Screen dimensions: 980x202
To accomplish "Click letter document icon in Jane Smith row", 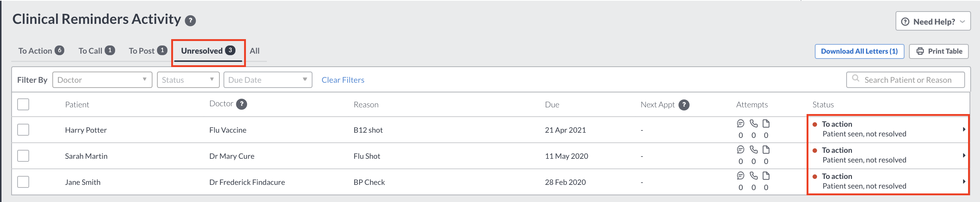I will (766, 176).
